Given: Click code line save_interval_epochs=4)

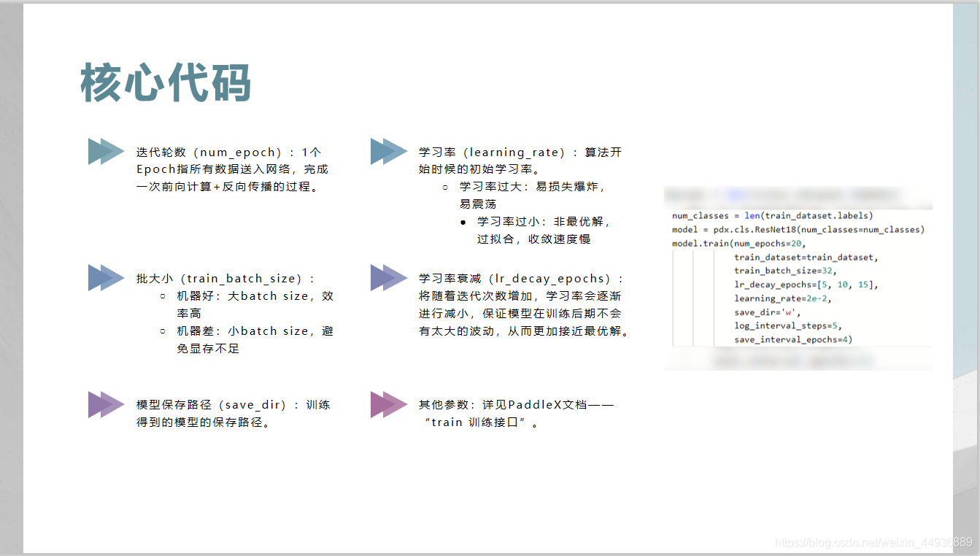Looking at the screenshot, I should click(793, 340).
